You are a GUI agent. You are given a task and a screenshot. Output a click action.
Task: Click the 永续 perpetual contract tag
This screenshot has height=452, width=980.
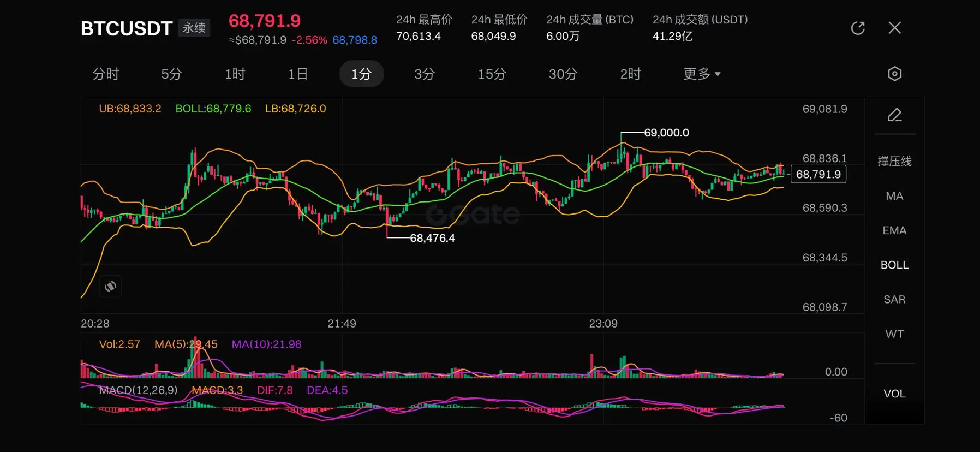point(194,28)
